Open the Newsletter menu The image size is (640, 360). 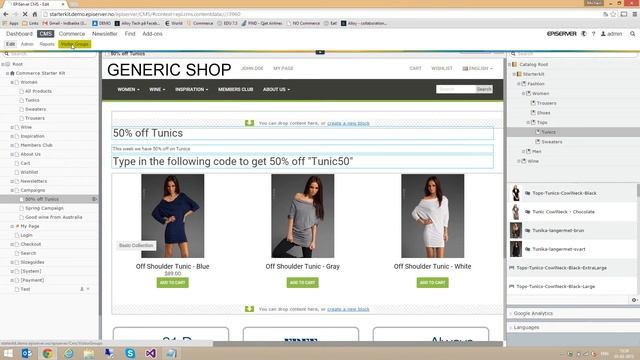(x=104, y=34)
